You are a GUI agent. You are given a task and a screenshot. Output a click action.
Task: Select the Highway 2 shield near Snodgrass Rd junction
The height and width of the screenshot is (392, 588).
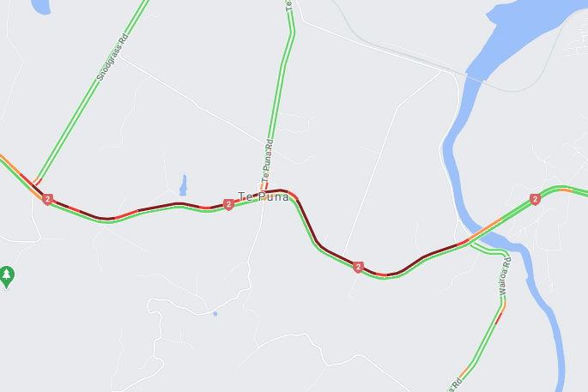[x=47, y=199]
